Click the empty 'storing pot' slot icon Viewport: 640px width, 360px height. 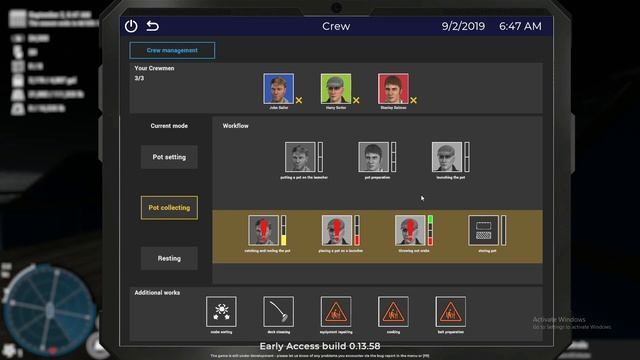(484, 230)
